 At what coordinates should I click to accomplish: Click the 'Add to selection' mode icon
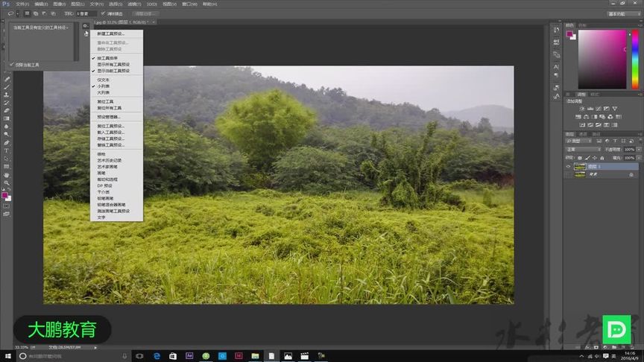36,13
